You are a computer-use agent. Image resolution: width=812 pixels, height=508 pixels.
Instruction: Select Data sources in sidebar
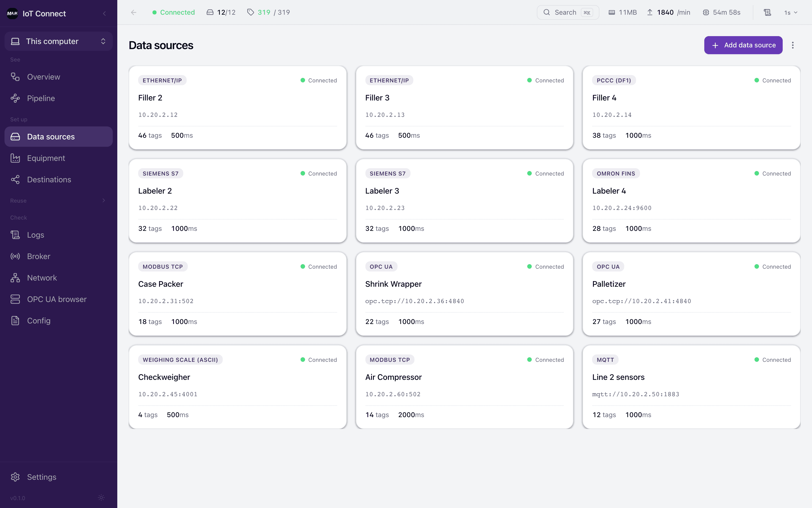coord(59,137)
